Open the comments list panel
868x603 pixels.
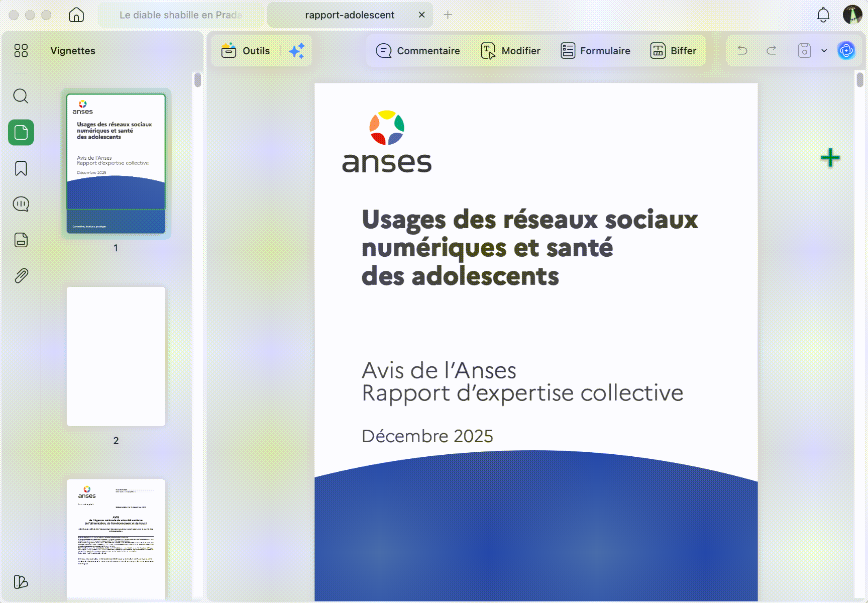(x=21, y=204)
